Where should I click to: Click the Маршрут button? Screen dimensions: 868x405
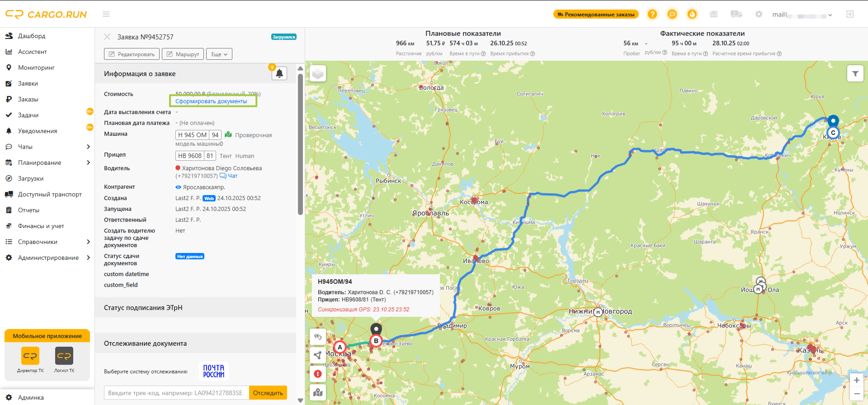(183, 54)
